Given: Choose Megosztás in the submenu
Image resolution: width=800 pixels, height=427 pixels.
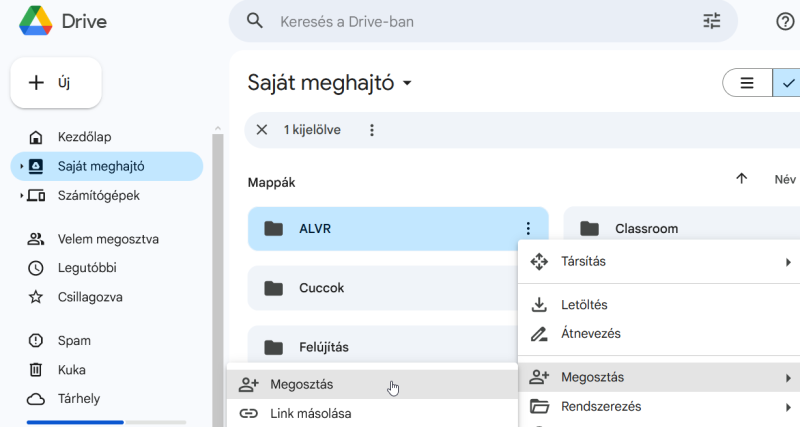Looking at the screenshot, I should pos(372,384).
